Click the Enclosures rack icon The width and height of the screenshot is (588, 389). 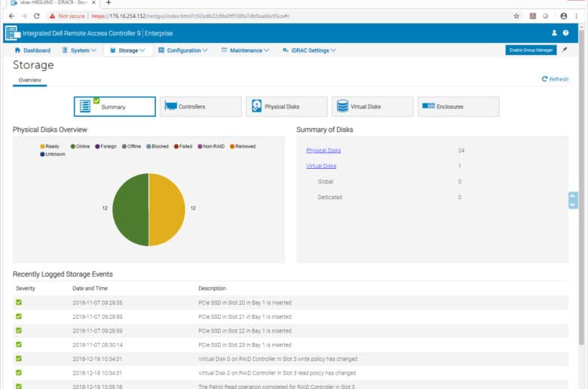(429, 106)
